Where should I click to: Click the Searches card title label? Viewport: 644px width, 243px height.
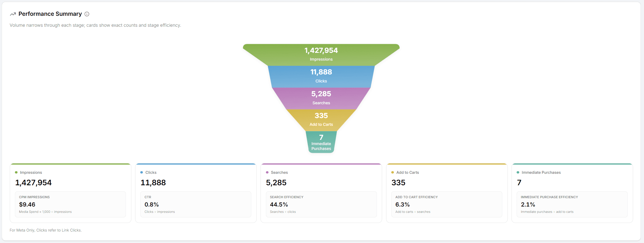pyautogui.click(x=279, y=172)
